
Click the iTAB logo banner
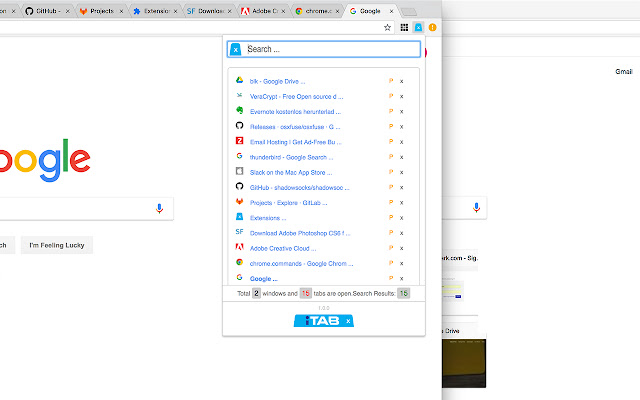coord(324,321)
